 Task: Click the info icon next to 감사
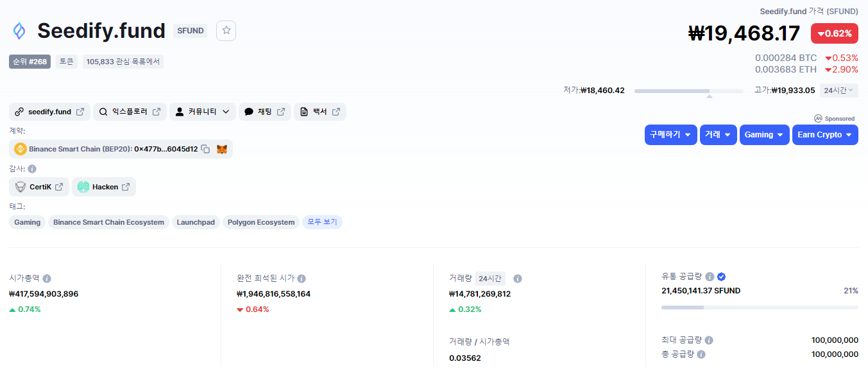(x=32, y=169)
